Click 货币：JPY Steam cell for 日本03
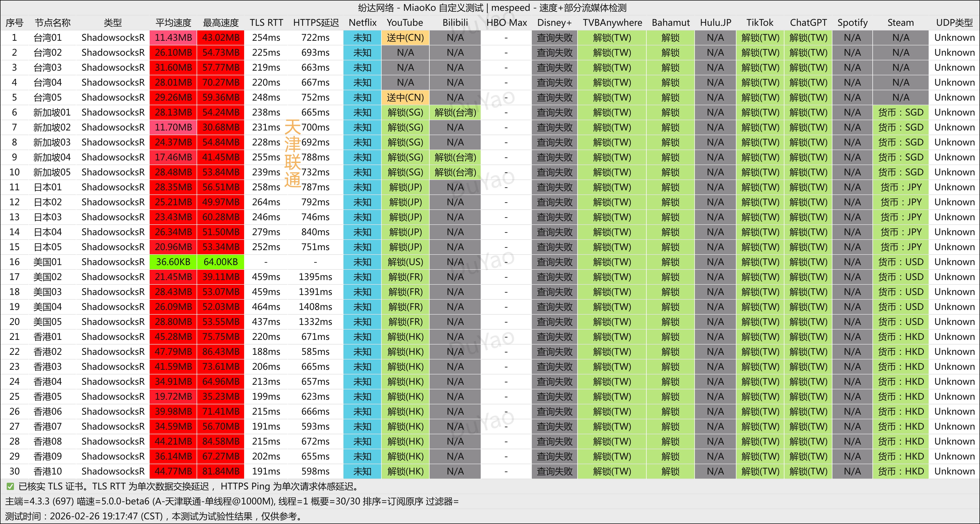This screenshot has width=980, height=524. (x=901, y=217)
